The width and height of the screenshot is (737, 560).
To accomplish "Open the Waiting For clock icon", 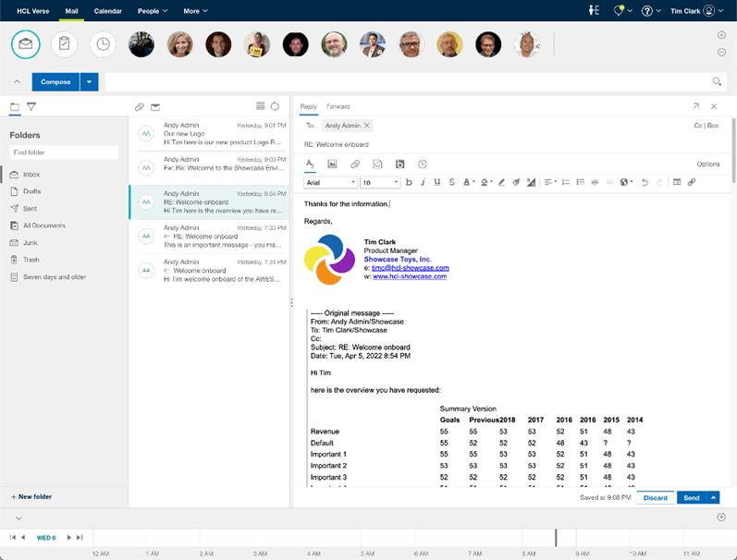I will coord(103,43).
